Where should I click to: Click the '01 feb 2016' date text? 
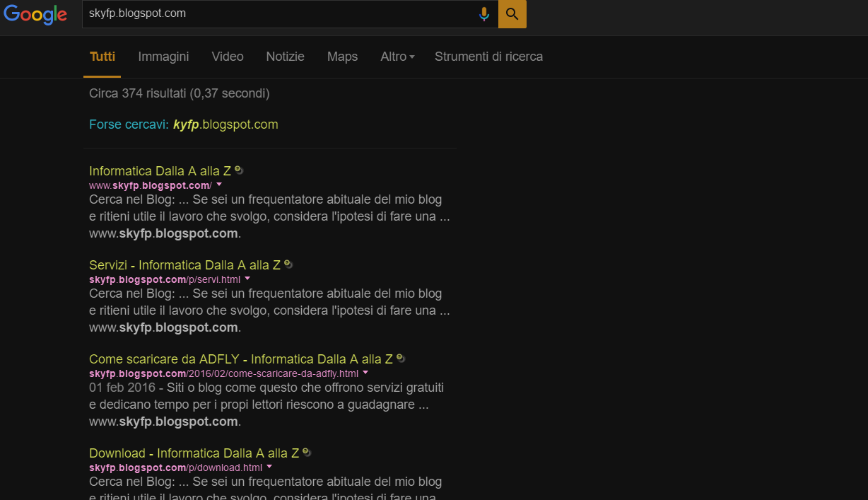122,388
